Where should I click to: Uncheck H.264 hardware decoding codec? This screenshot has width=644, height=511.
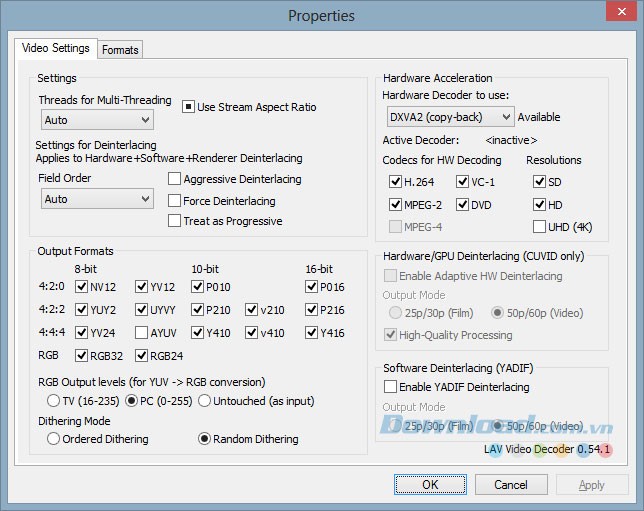click(x=395, y=182)
